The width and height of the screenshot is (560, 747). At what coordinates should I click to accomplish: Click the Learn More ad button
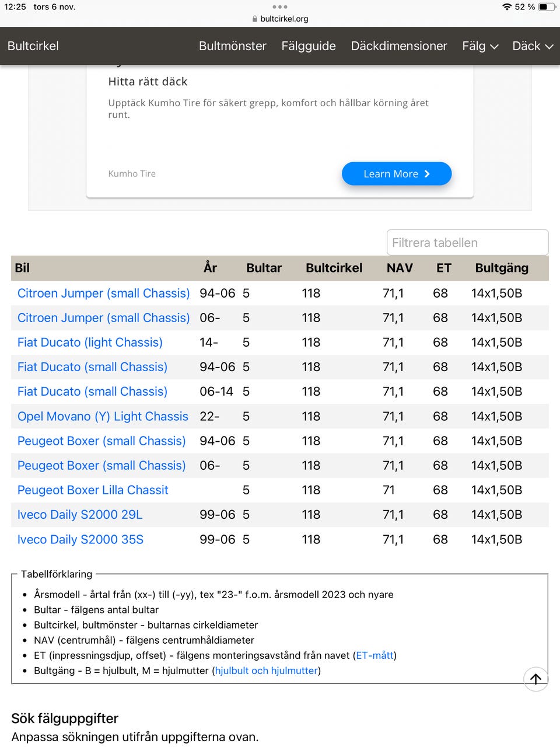[x=397, y=174]
